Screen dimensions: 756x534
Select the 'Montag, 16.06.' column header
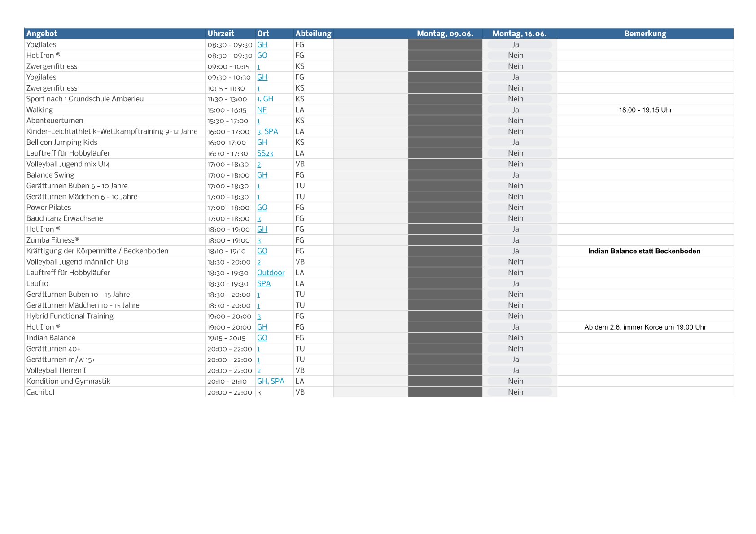[x=520, y=34]
